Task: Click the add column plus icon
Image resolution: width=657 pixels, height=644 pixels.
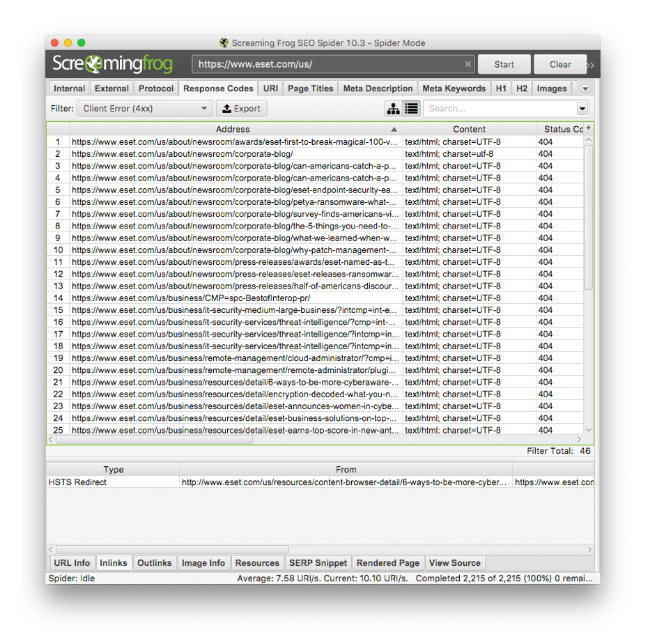Action: pyautogui.click(x=588, y=128)
